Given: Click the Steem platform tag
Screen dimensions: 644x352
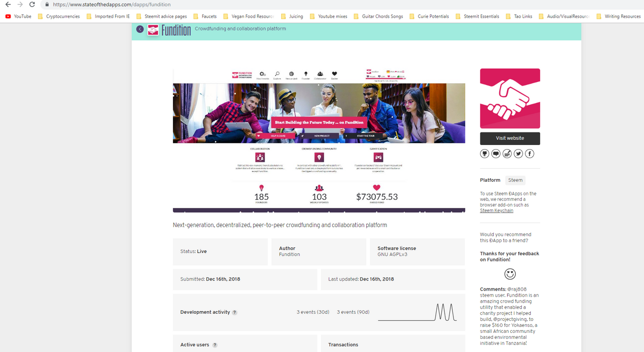Looking at the screenshot, I should pos(515,180).
